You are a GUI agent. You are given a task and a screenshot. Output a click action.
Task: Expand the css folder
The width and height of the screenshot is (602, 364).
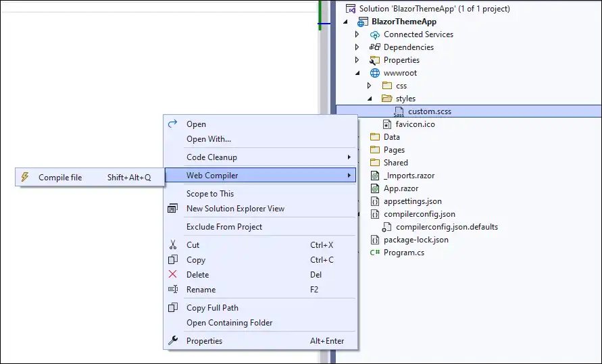[370, 86]
